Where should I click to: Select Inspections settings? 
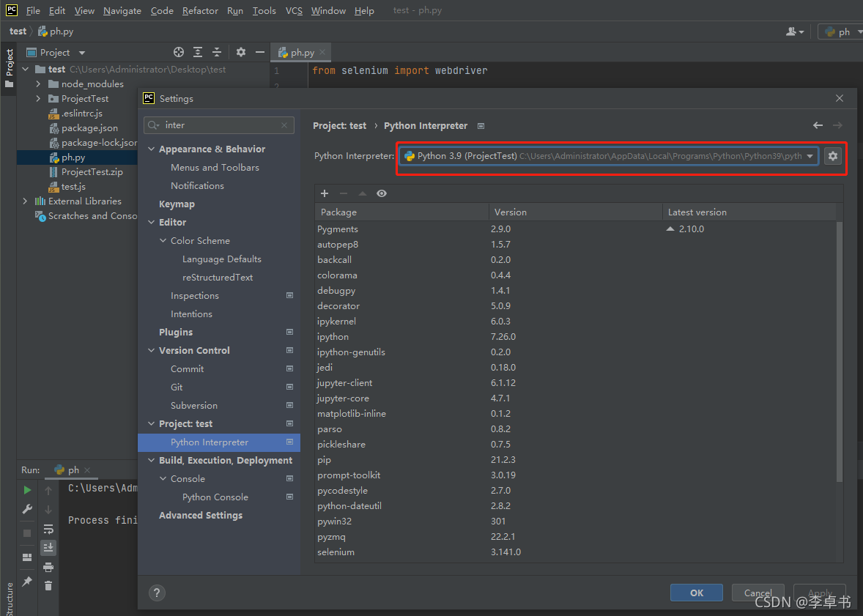(194, 296)
